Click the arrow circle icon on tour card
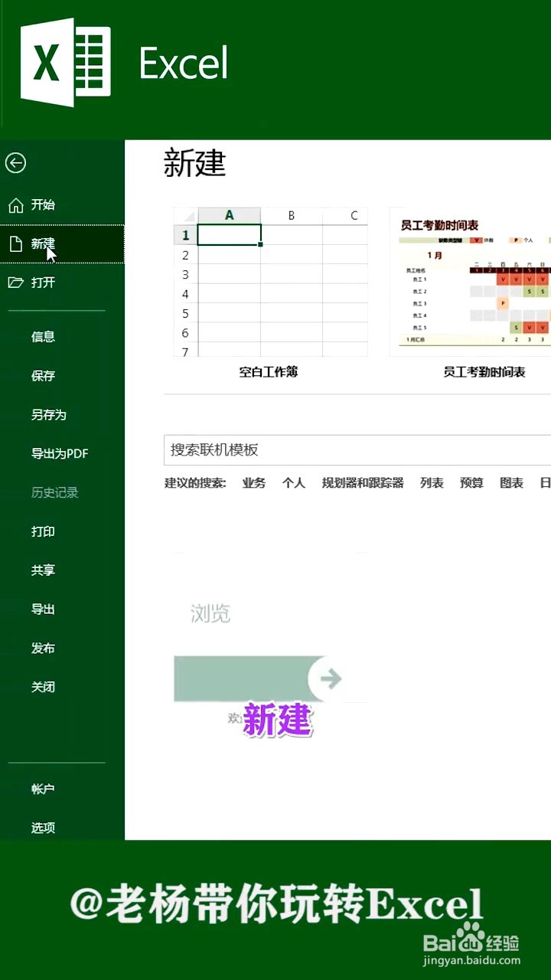 [331, 678]
